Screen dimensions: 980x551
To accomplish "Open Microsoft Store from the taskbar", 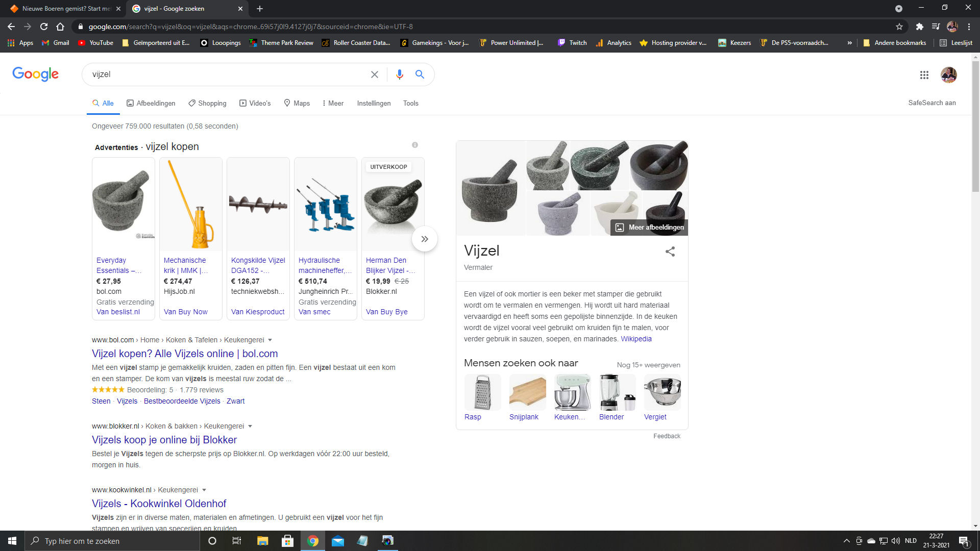I will click(x=288, y=541).
